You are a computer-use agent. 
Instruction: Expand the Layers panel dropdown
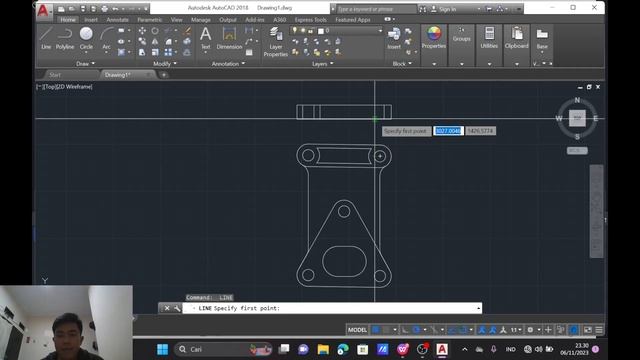point(322,64)
